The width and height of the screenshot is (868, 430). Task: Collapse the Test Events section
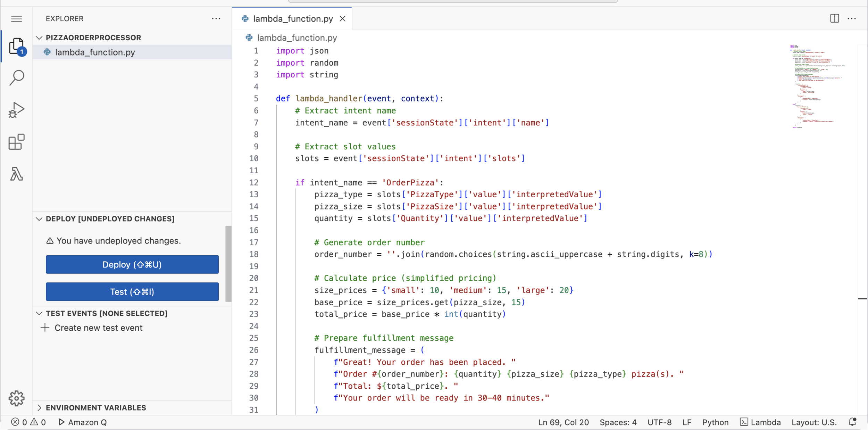tap(39, 313)
